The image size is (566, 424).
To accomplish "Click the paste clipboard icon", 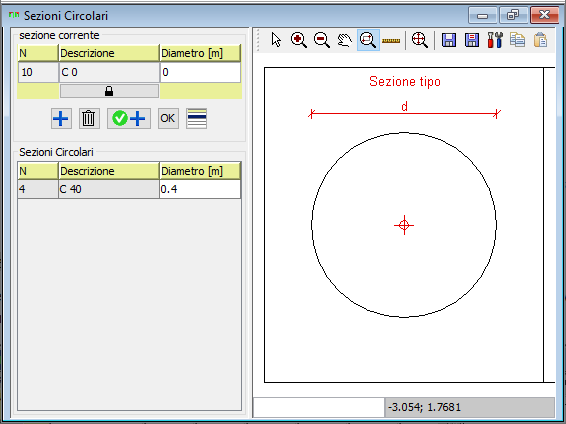I will click(540, 40).
